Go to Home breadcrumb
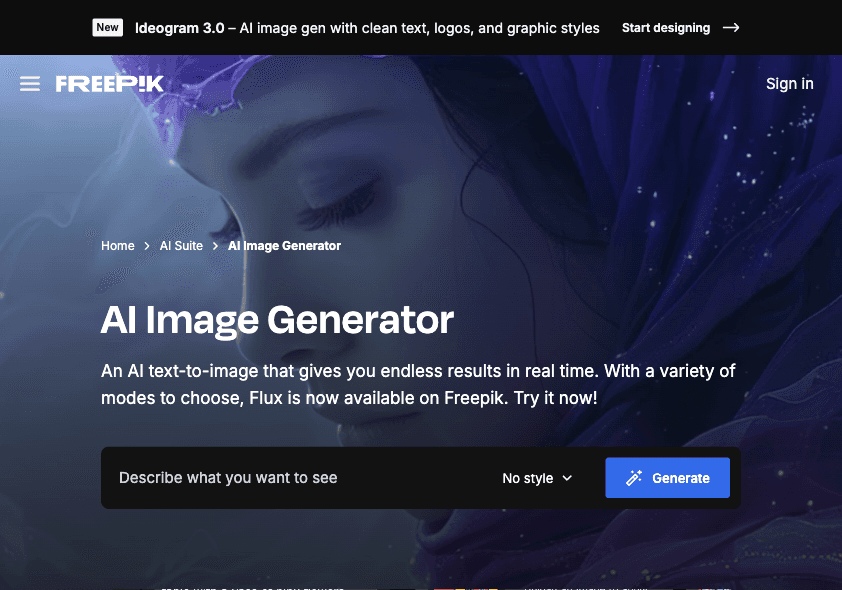842x590 pixels. point(118,246)
